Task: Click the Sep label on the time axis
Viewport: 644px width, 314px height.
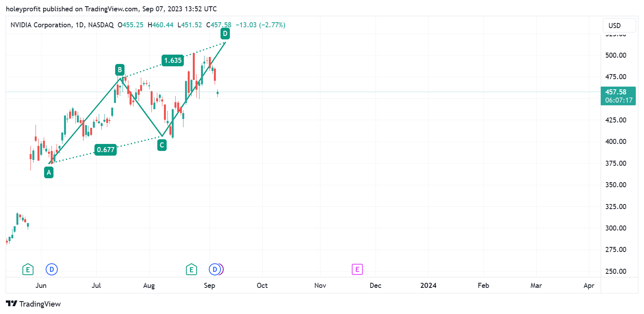Action: tap(210, 286)
